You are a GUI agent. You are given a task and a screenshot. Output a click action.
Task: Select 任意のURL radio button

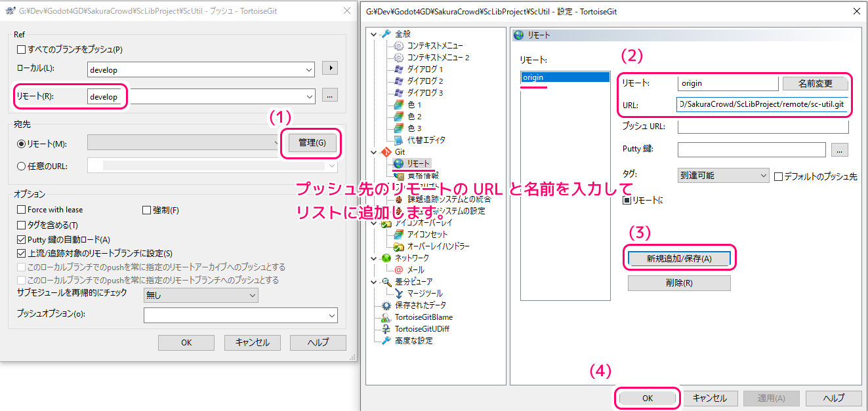point(22,165)
